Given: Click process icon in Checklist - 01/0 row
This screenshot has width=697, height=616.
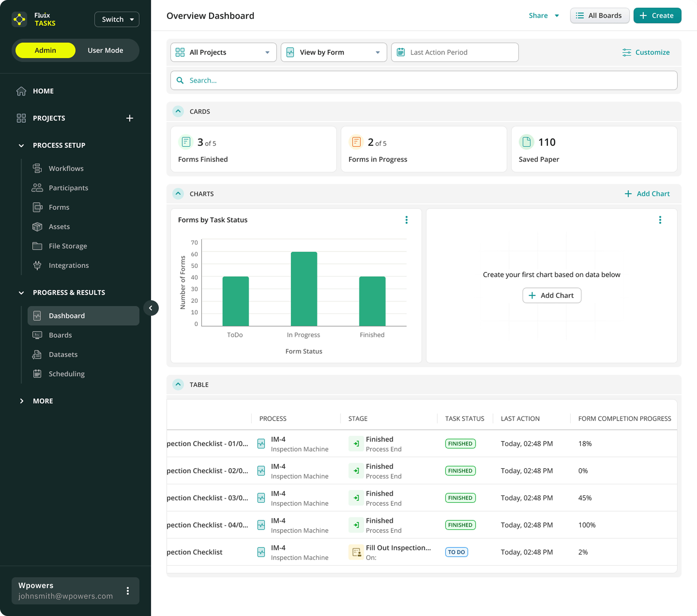Looking at the screenshot, I should point(261,444).
